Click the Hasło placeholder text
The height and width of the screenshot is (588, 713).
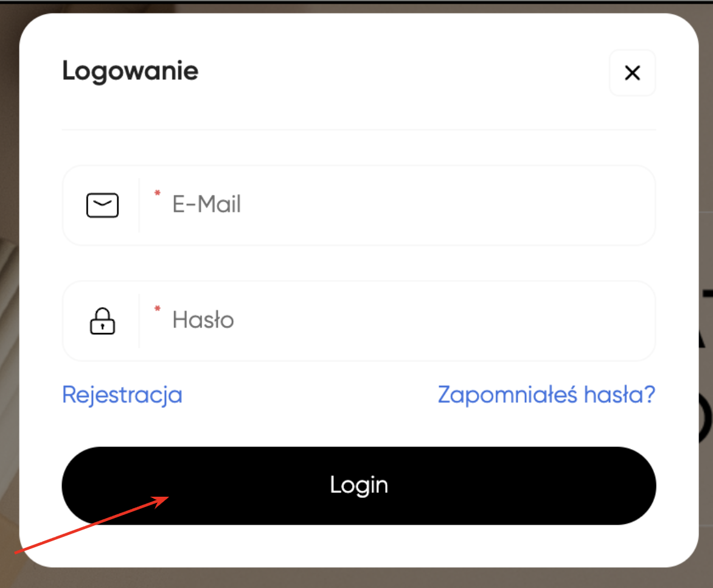(x=203, y=320)
